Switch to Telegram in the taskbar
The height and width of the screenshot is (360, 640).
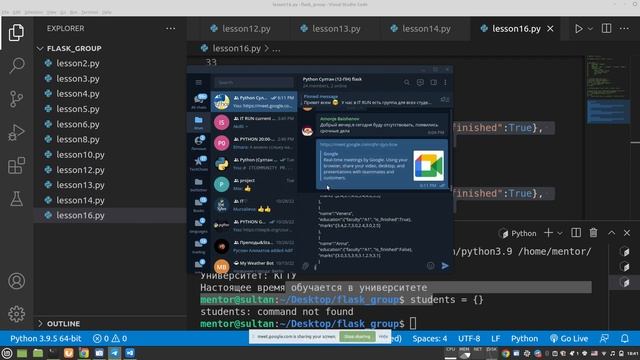[x=114, y=353]
